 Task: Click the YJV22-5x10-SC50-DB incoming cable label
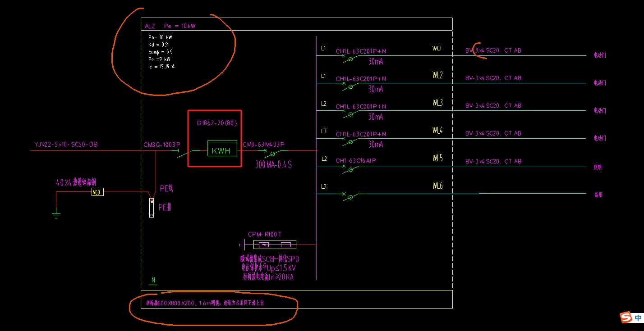click(66, 145)
